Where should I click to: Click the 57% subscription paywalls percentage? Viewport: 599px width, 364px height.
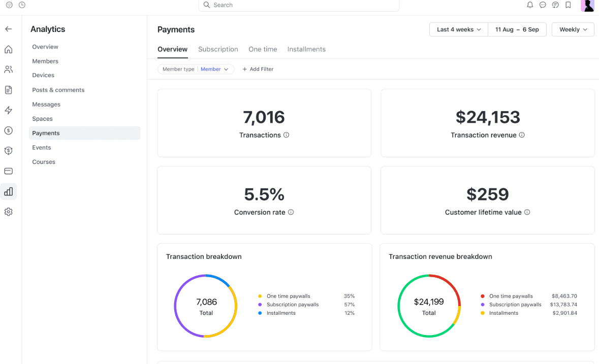coord(349,305)
